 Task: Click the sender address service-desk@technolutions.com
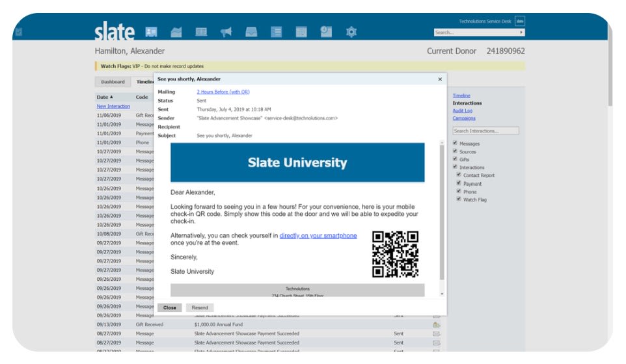(301, 118)
